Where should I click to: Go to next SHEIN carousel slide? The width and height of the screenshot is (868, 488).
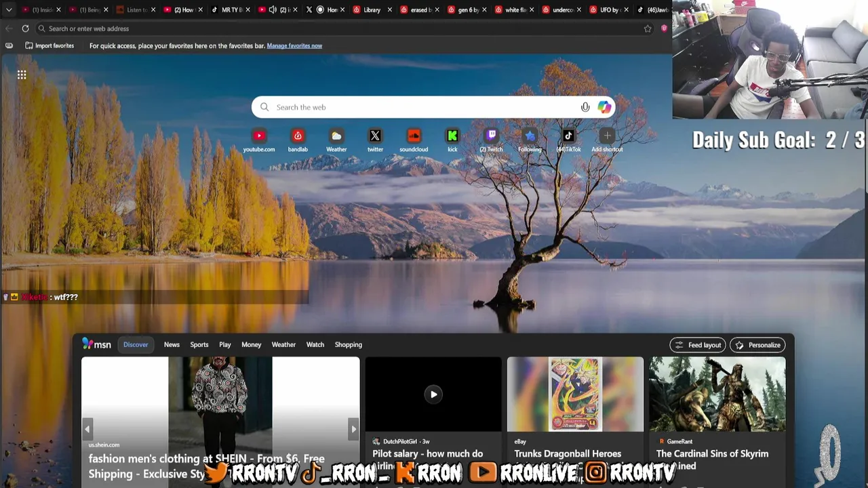tap(353, 428)
